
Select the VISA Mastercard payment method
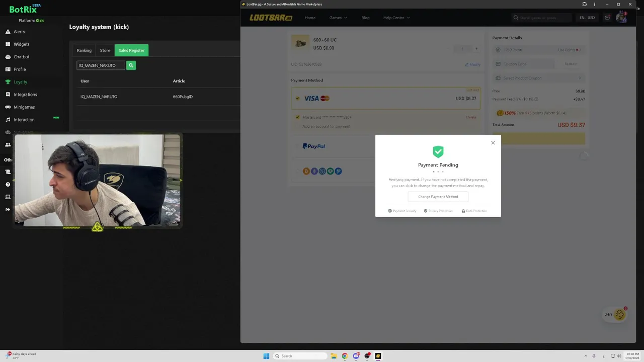pyautogui.click(x=386, y=99)
